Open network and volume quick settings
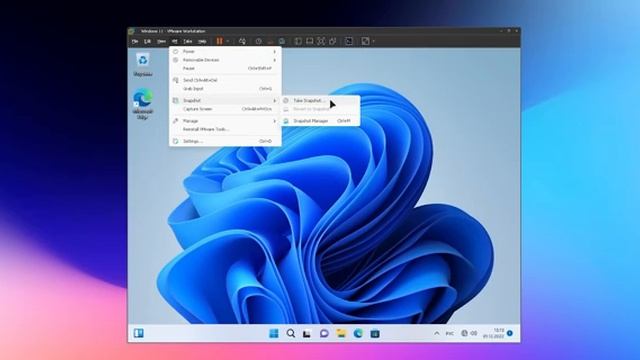Screen dimensions: 640x360 [469, 333]
